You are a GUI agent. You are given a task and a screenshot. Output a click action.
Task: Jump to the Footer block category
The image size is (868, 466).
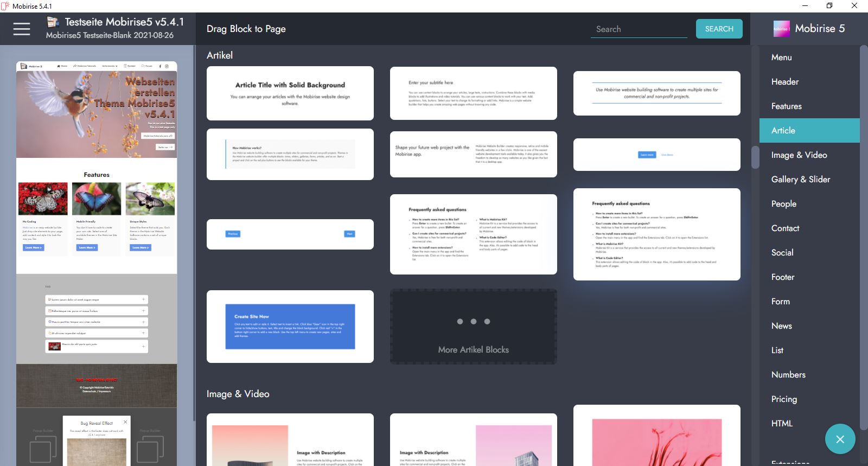click(x=809, y=277)
